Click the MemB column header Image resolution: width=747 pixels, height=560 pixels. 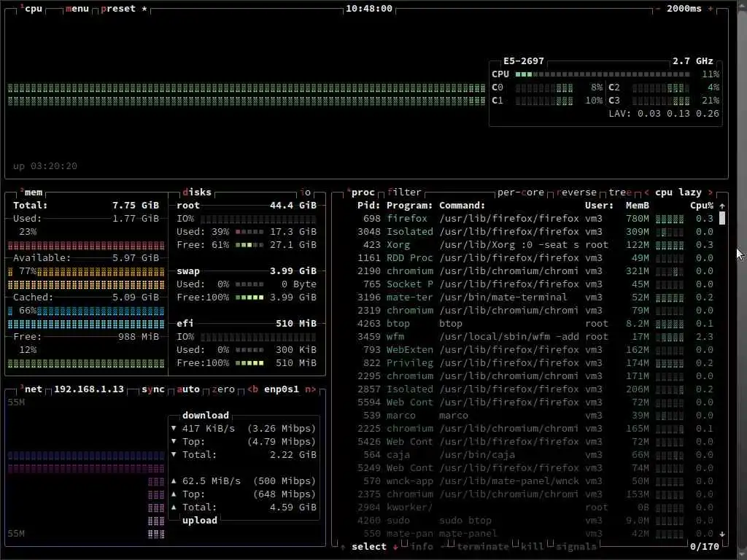click(x=638, y=206)
